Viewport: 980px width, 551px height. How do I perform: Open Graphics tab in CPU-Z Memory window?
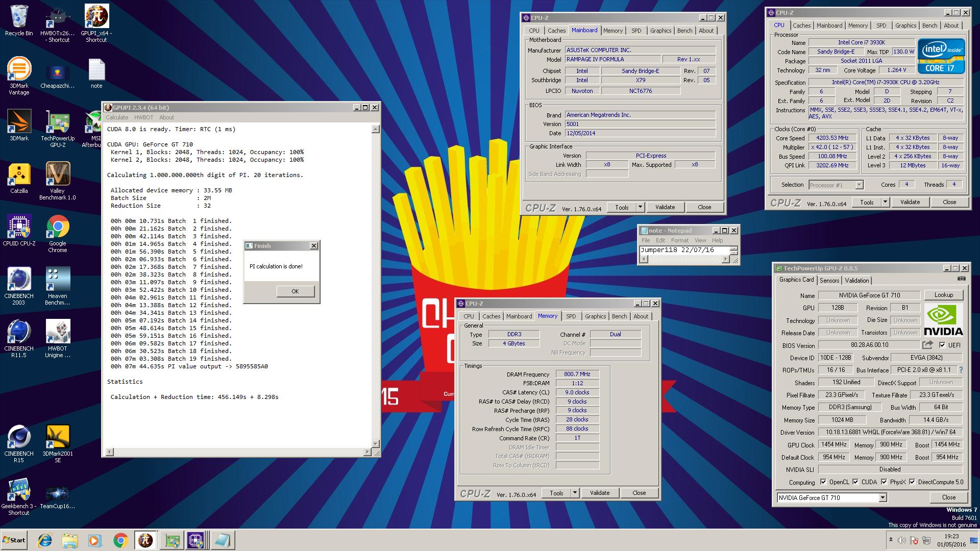tap(595, 316)
